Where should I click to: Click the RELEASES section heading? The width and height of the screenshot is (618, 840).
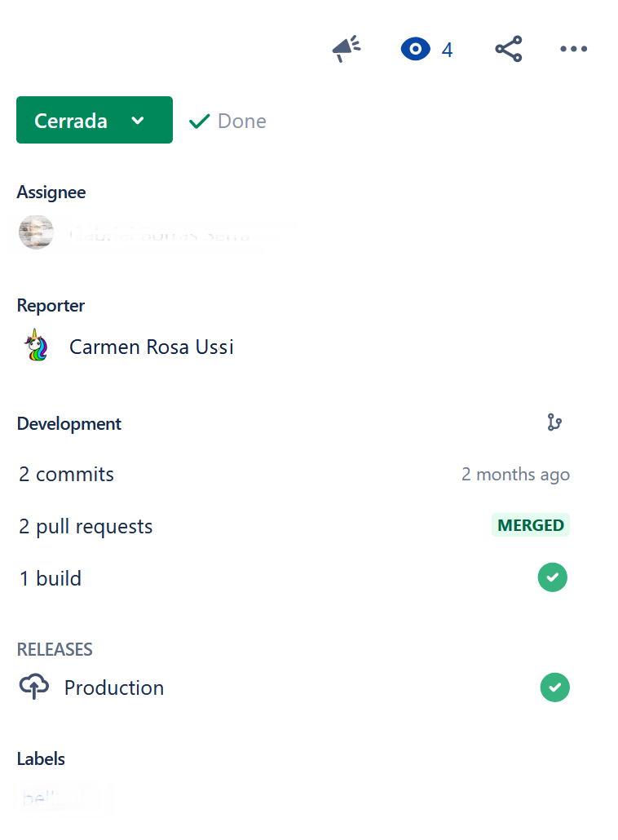coord(55,649)
